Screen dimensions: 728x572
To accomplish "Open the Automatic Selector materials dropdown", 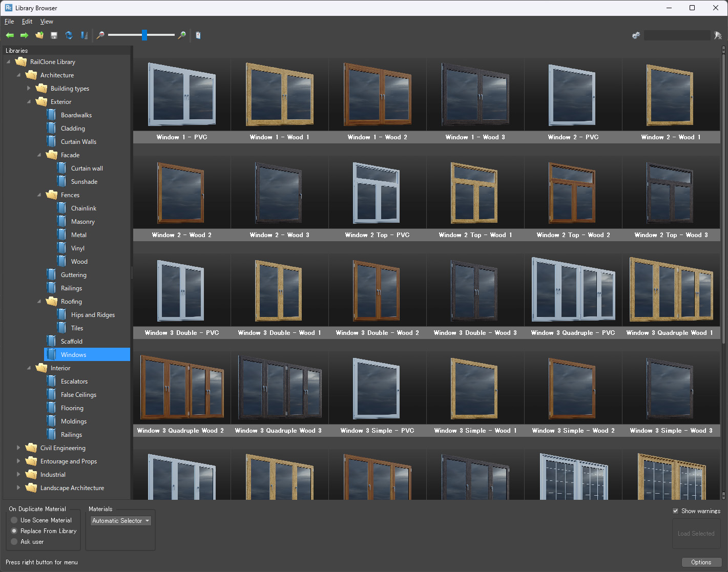I will (x=121, y=521).
